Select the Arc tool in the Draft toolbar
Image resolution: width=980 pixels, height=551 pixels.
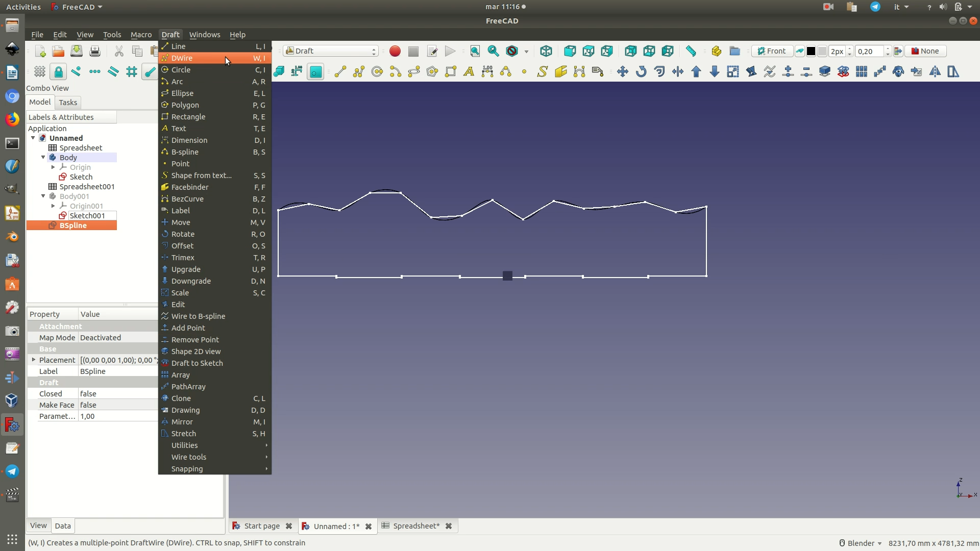point(396,72)
